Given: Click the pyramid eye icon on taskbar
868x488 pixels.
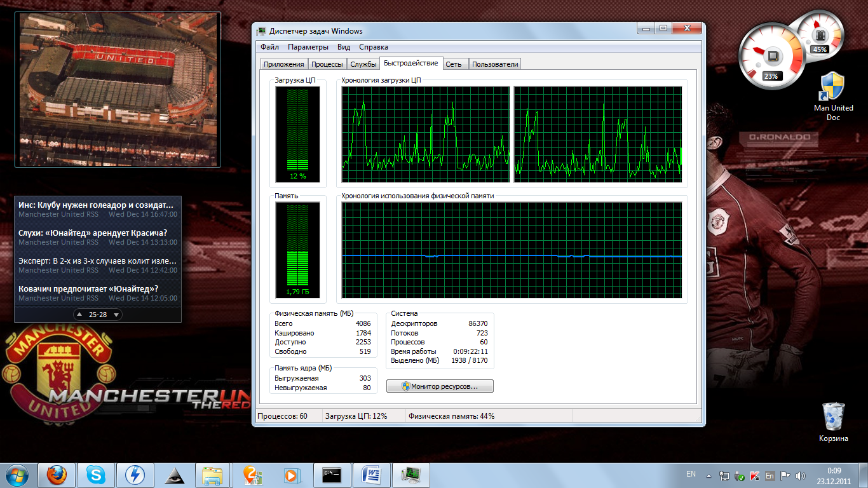Looking at the screenshot, I should click(174, 475).
